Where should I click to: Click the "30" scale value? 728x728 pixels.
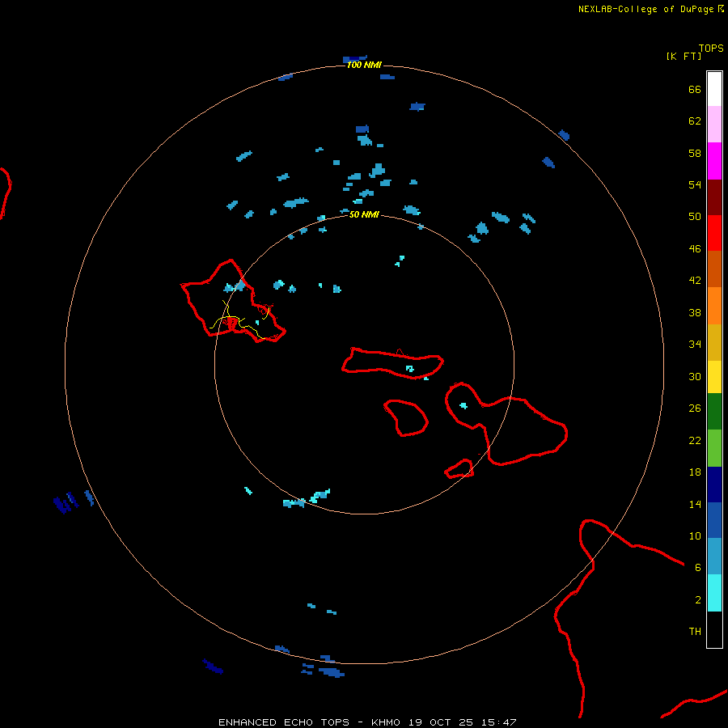695,376
